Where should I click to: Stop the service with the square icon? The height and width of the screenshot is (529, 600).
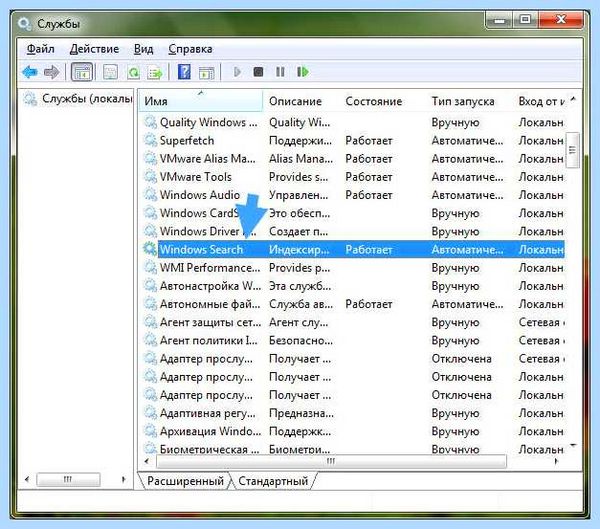tap(258, 72)
